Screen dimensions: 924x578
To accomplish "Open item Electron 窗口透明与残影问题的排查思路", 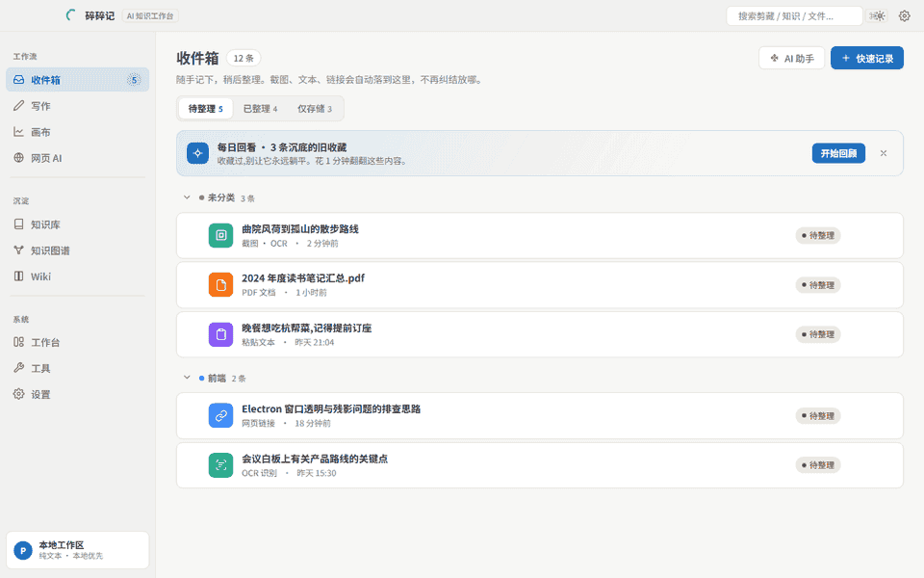I will (x=539, y=416).
